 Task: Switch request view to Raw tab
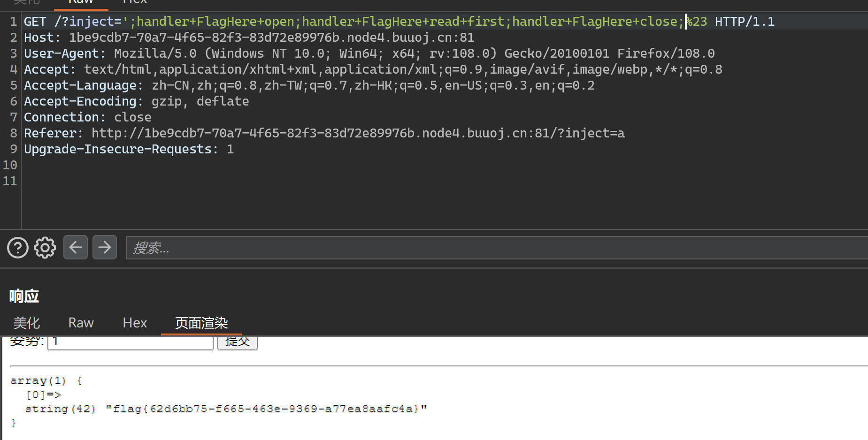(81, 2)
